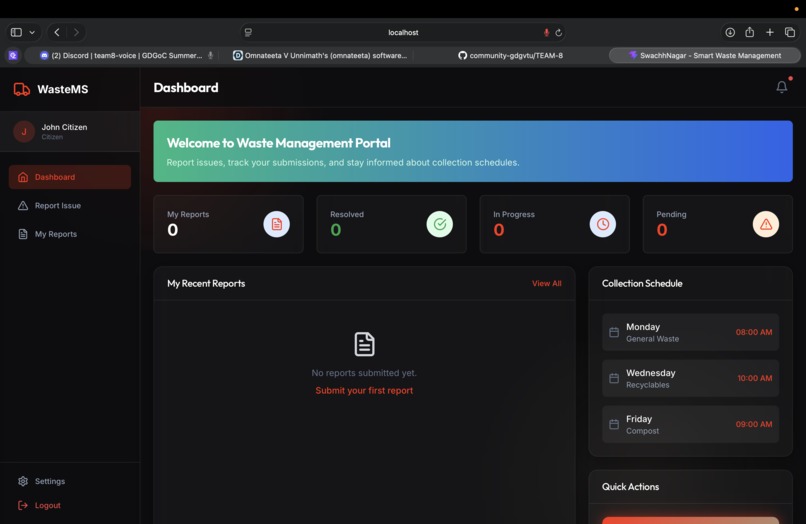806x524 pixels.
Task: Click the red microphone icon in address bar
Action: tap(546, 32)
